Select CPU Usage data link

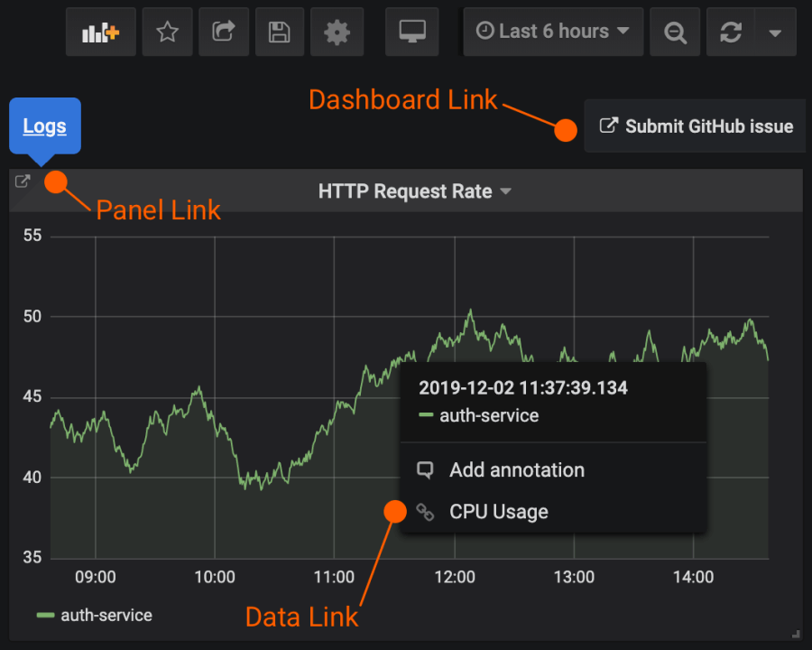pyautogui.click(x=499, y=511)
